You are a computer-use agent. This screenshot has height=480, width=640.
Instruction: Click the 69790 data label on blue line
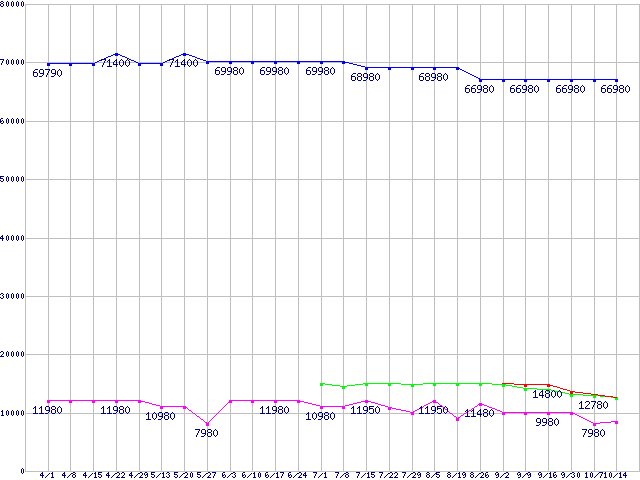[47, 73]
